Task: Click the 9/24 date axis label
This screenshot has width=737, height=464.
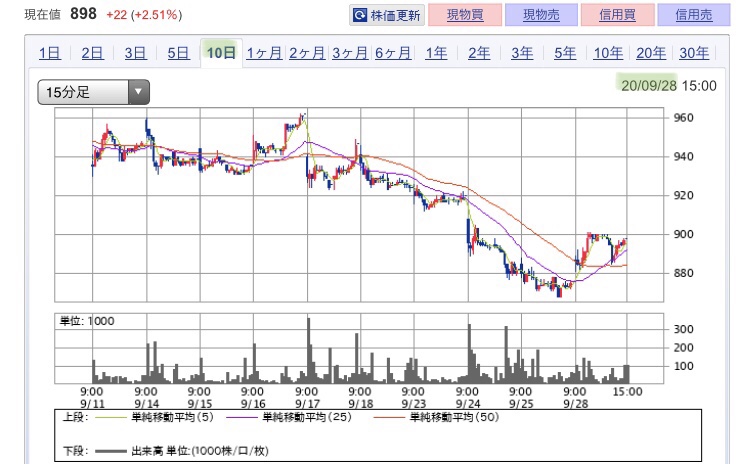Action: (x=467, y=404)
